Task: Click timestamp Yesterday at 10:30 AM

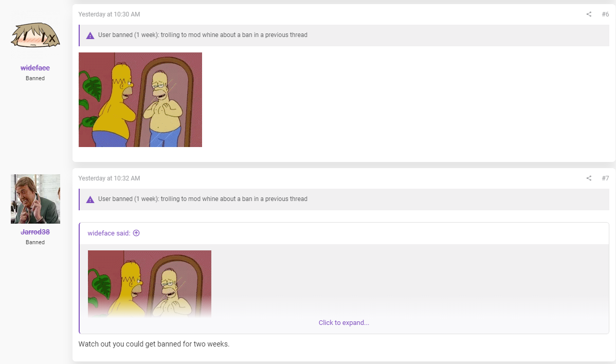Action: point(109,14)
